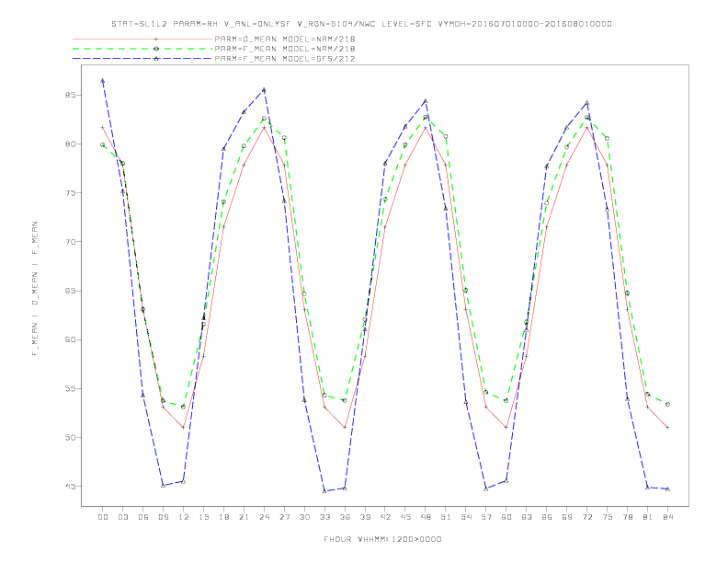
Task: Click the blue GFS triangle marker at hour 00
Action: 103,80
